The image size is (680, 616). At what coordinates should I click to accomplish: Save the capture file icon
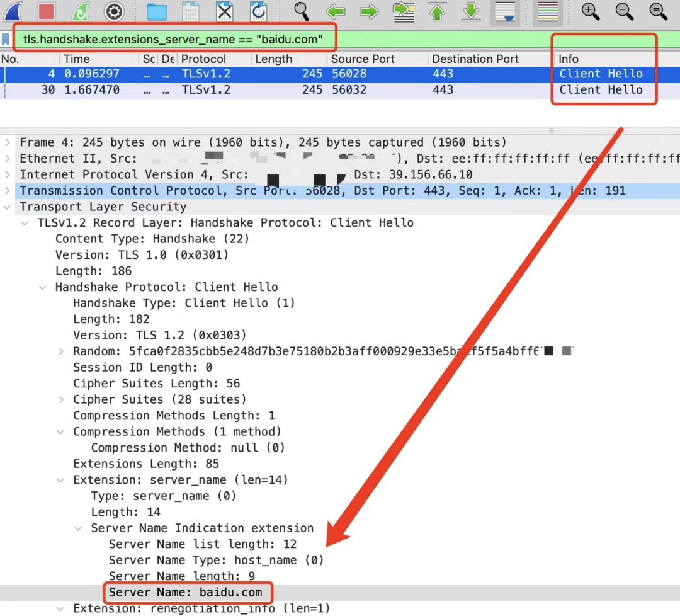190,11
